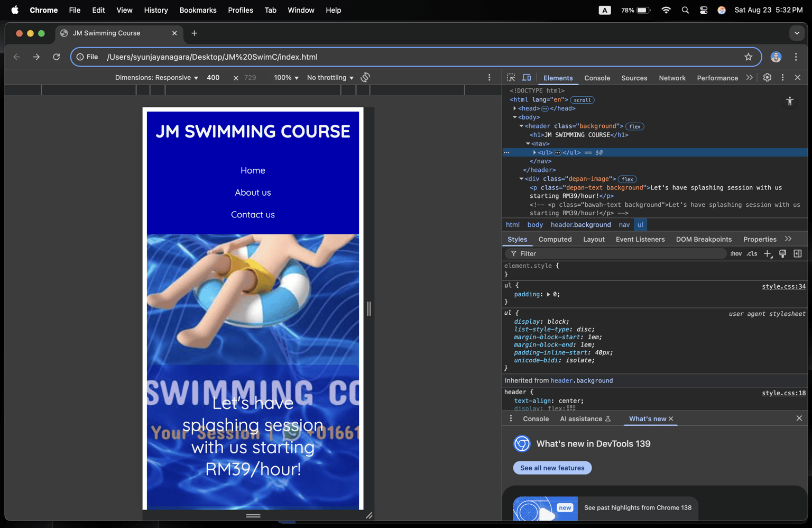
Task: Open a new browser tab
Action: click(x=195, y=33)
